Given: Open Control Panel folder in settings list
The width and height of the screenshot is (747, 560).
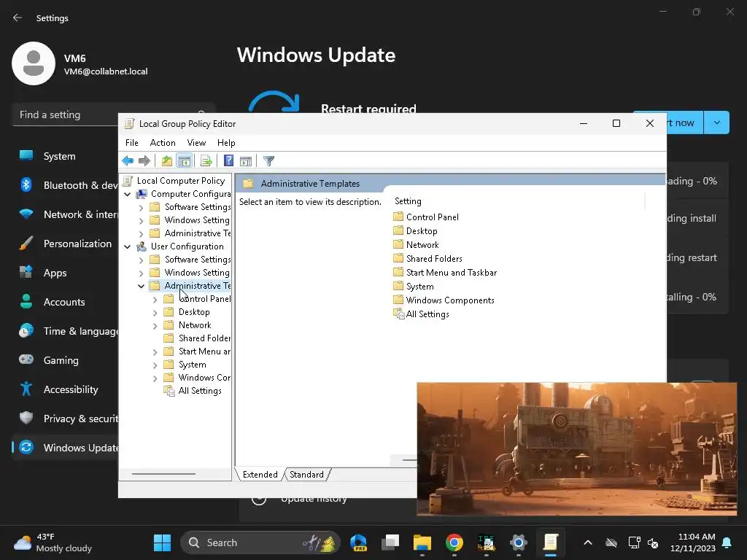Looking at the screenshot, I should (432, 217).
